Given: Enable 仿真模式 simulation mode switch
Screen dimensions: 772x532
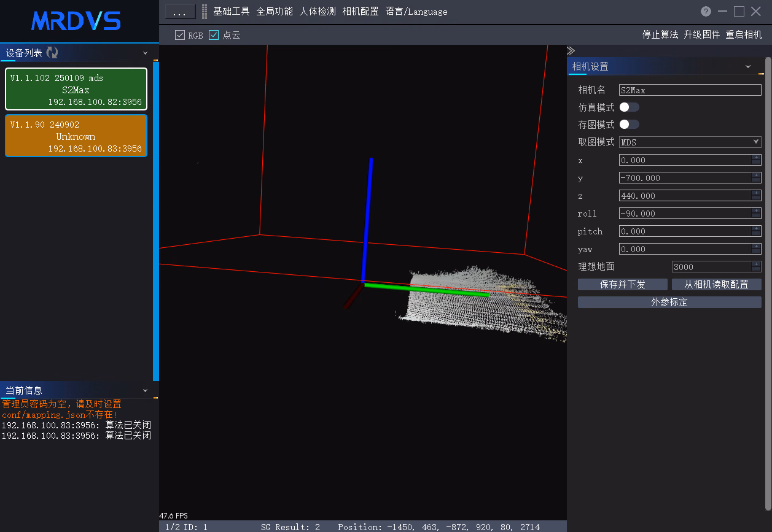Looking at the screenshot, I should 629,107.
